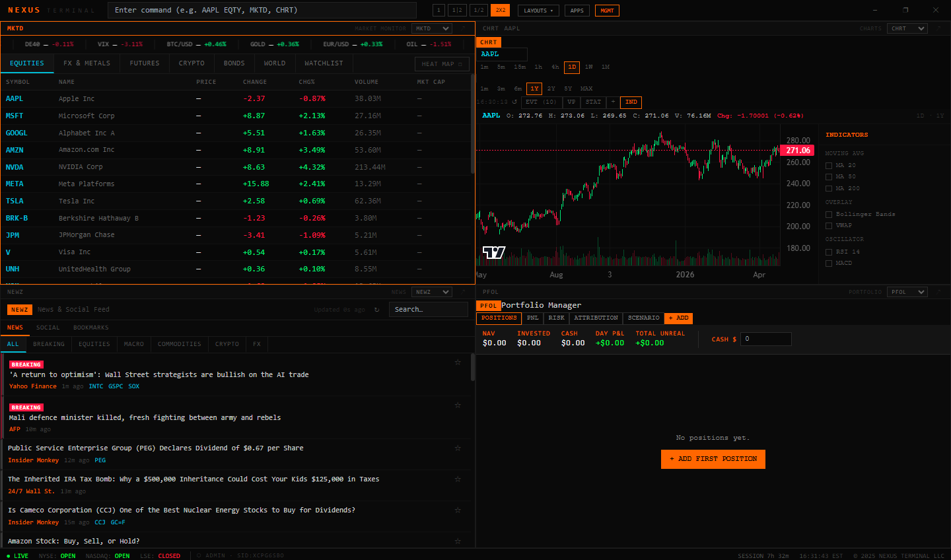Enable the MA 50 moving average
The image size is (951, 560).
click(829, 176)
